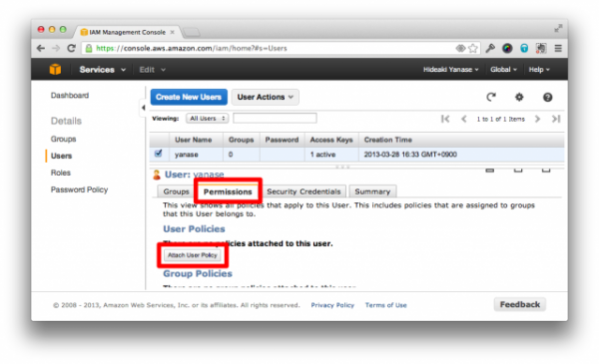Image resolution: width=599 pixels, height=364 pixels.
Task: Open Groups in the left sidebar
Action: click(64, 139)
